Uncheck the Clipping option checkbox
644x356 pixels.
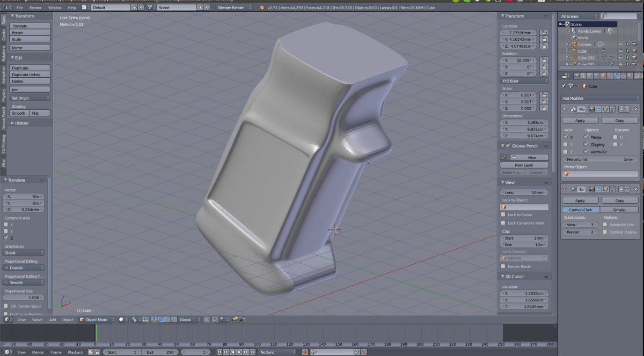pos(586,144)
